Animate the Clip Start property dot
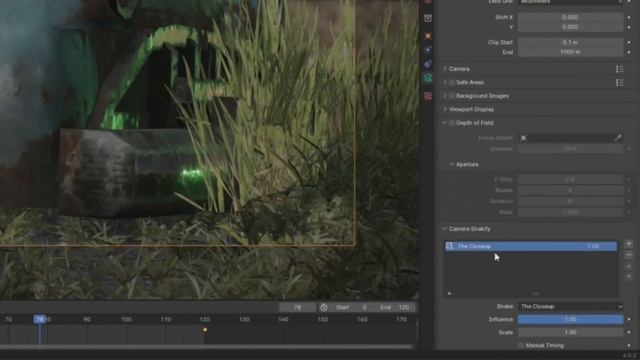Screen dimensions: 640x360 pyautogui.click(x=629, y=42)
